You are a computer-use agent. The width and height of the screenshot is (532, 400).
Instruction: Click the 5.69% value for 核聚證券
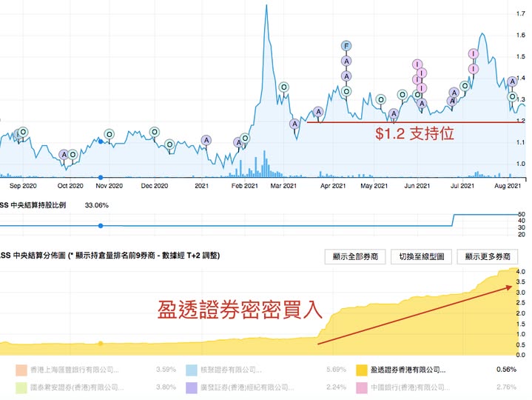click(336, 370)
